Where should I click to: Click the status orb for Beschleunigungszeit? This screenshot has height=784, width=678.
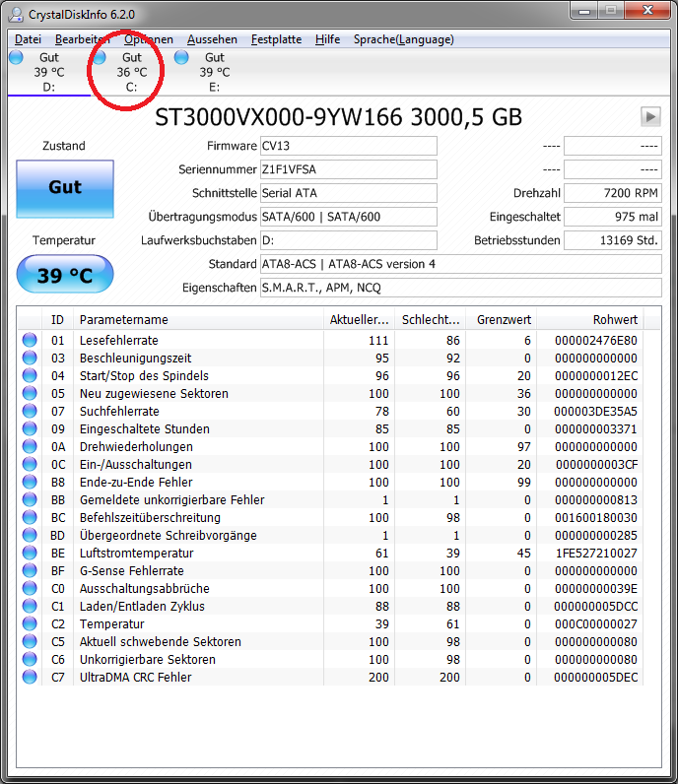tap(30, 358)
